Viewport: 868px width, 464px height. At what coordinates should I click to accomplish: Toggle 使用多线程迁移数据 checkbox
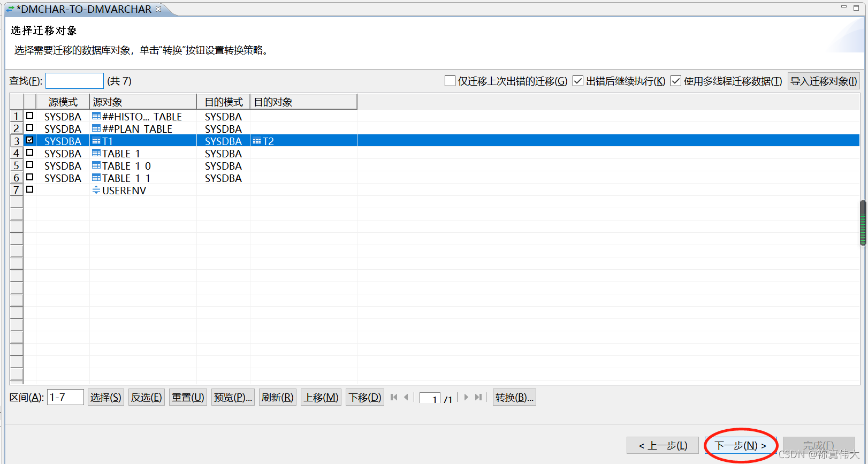pos(676,81)
